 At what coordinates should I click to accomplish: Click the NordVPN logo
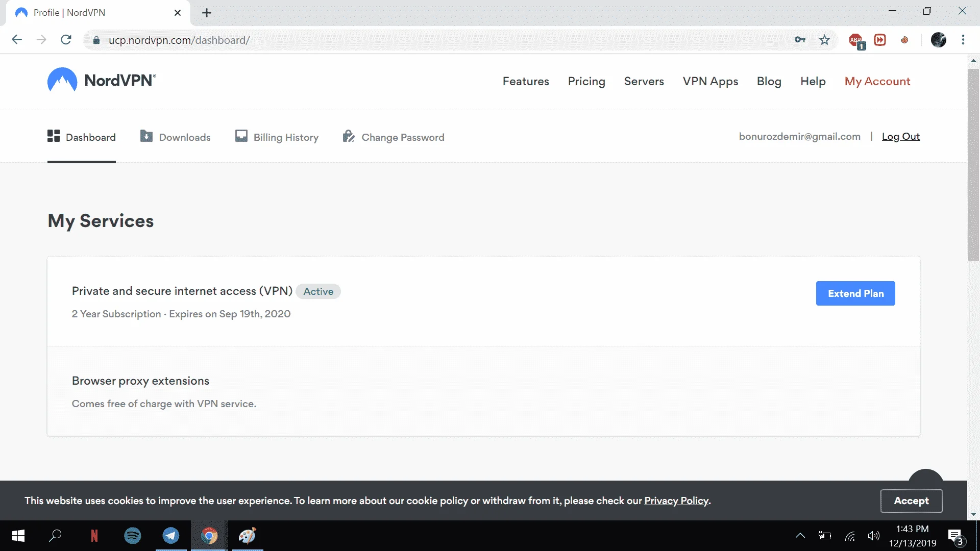pos(102,80)
